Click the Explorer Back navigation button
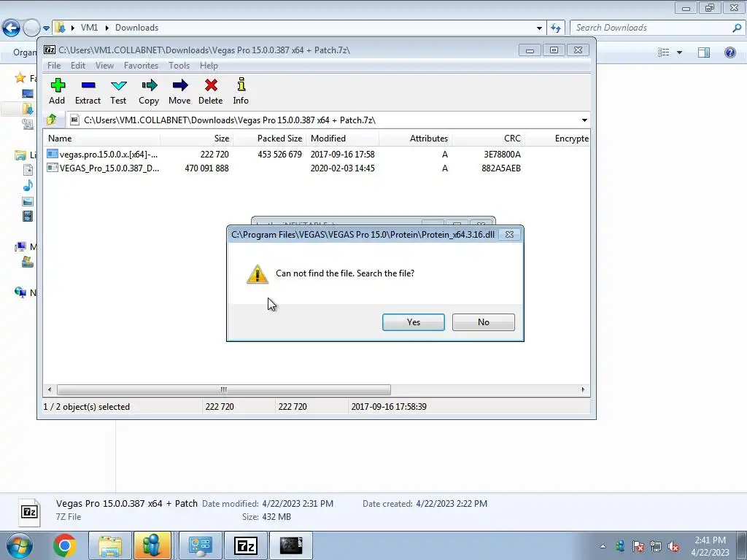The height and width of the screenshot is (560, 747). (x=11, y=28)
